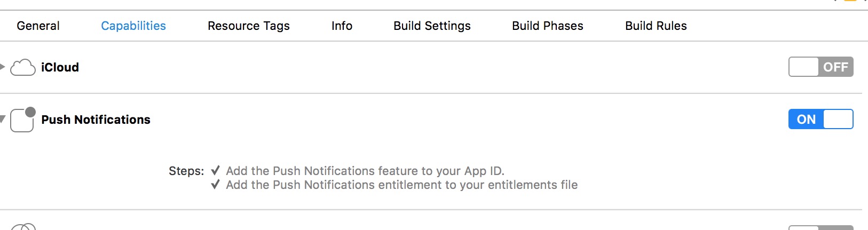The image size is (868, 230).
Task: Click the checkmark beside the App ID step
Action: (215, 171)
